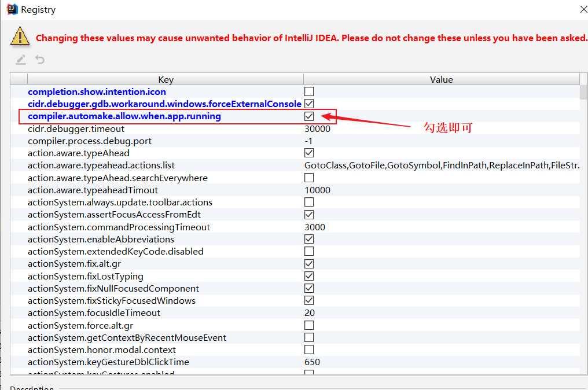This screenshot has width=588, height=390.
Task: Select the GotoClass,GotoFile actions list value
Action: pyautogui.click(x=442, y=165)
